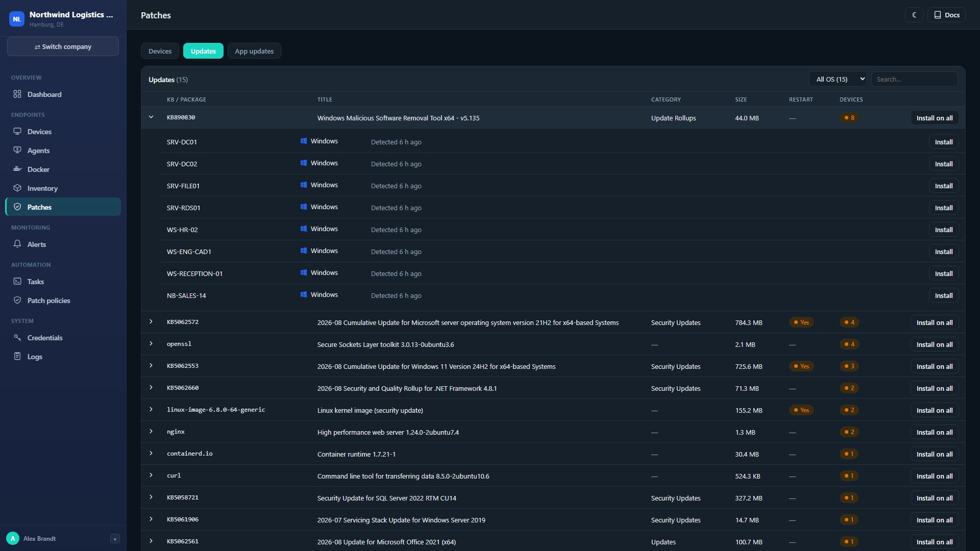Screen dimensions: 980x551
Task: Click the TITLE column header
Action: tap(325, 99)
